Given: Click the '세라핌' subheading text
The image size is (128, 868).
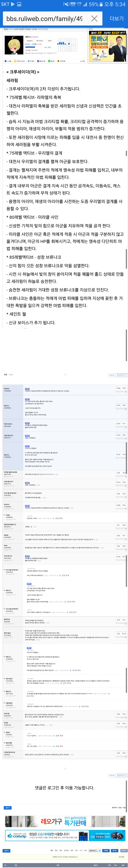Looking at the screenshot, I should 12,81.
